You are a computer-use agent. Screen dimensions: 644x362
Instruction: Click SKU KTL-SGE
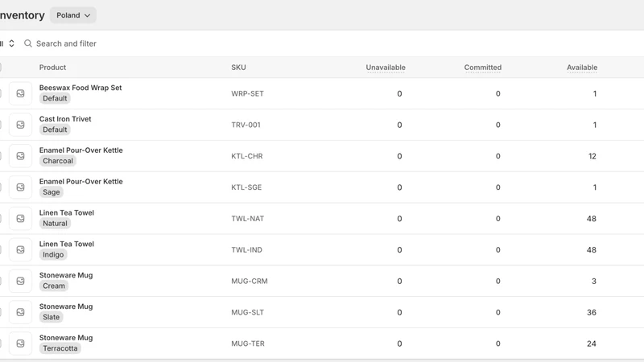[246, 187]
